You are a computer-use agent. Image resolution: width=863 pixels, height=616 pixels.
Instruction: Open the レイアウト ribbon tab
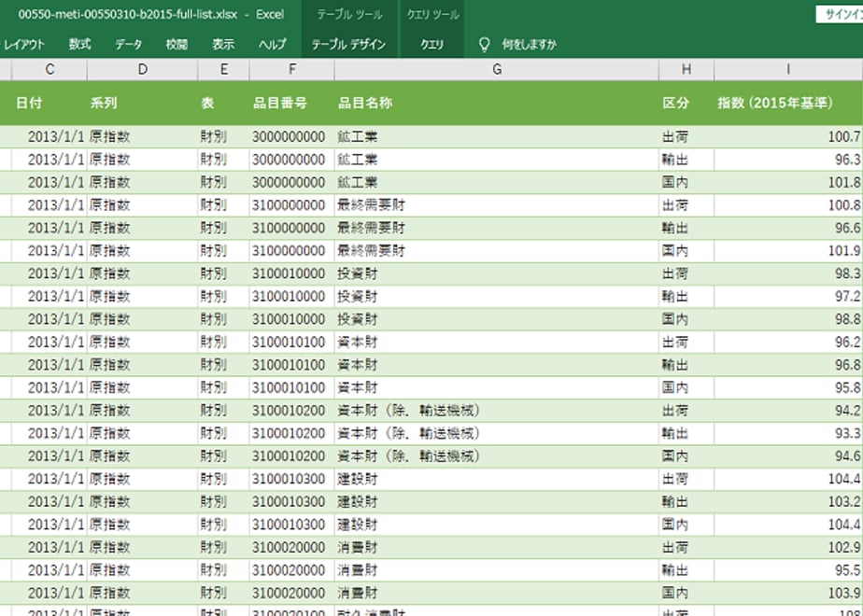click(24, 45)
